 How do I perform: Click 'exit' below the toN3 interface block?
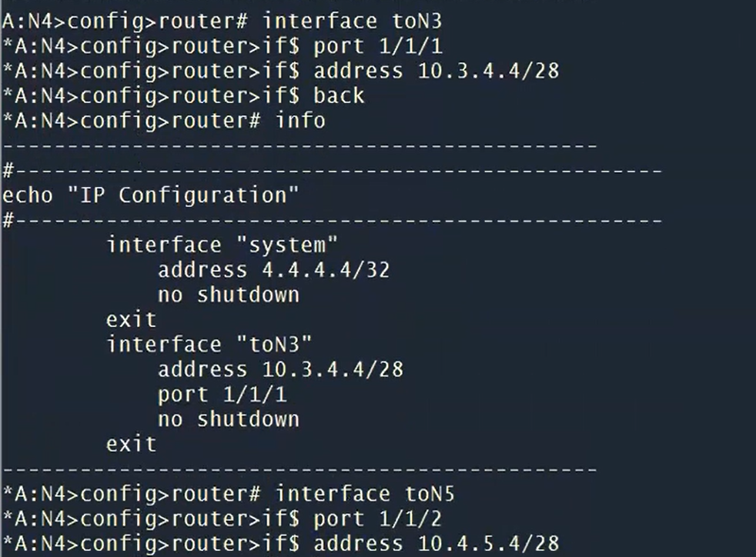coord(131,444)
